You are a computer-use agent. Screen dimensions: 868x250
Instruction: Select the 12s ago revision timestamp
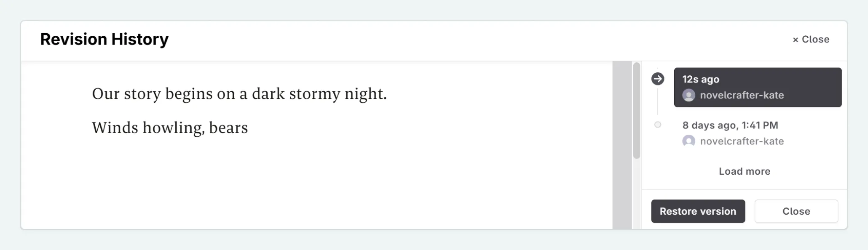click(x=701, y=79)
